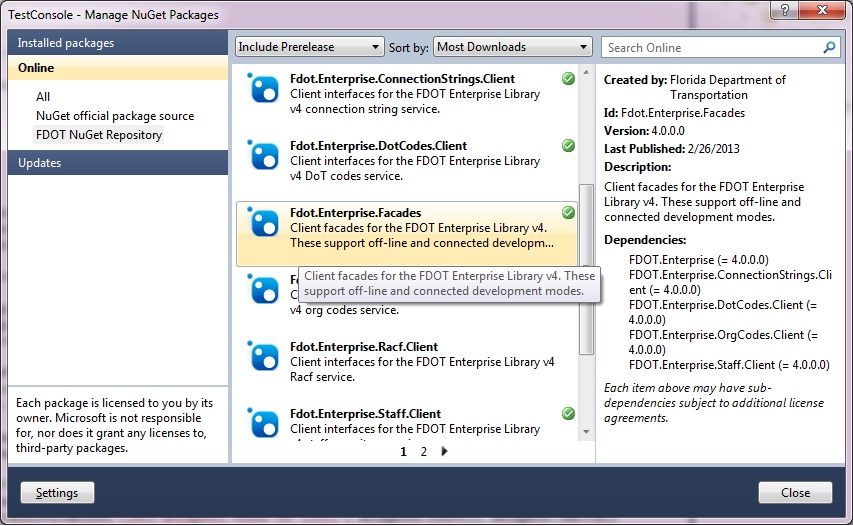Image resolution: width=853 pixels, height=526 pixels.
Task: Click the FDOT.Enterprise.DotCodes.Client dependency entry
Action: pyautogui.click(x=722, y=312)
